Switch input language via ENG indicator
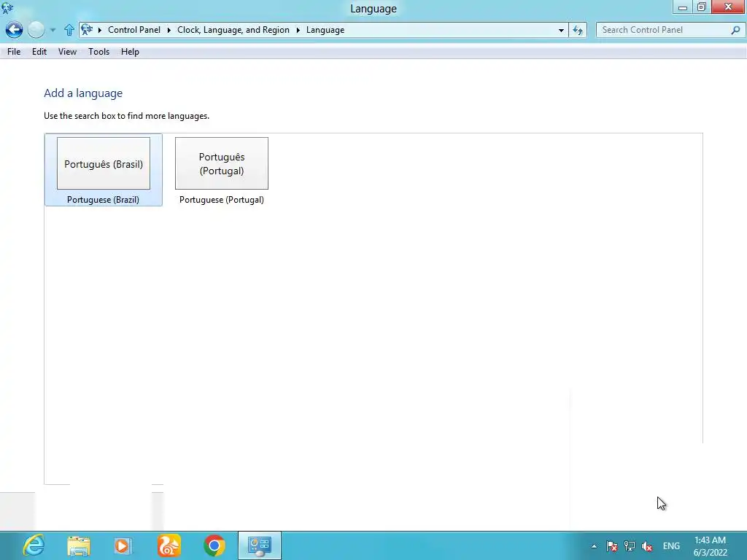 click(x=671, y=546)
